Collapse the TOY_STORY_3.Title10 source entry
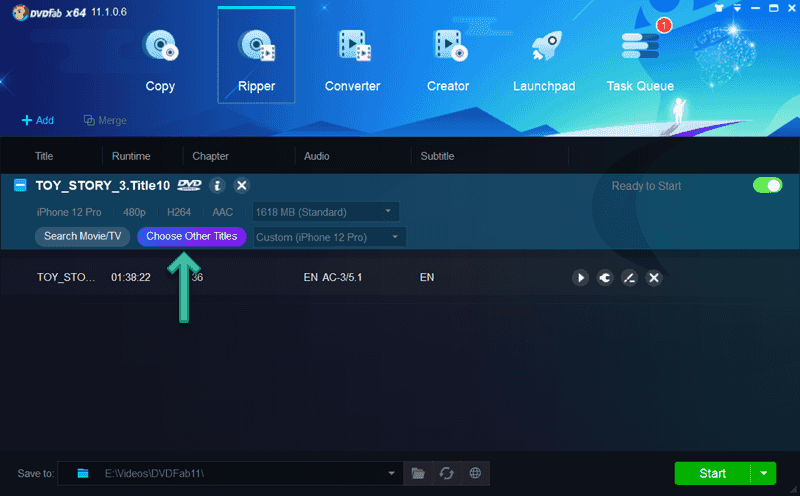Screen dimensions: 800x496 coord(20,185)
